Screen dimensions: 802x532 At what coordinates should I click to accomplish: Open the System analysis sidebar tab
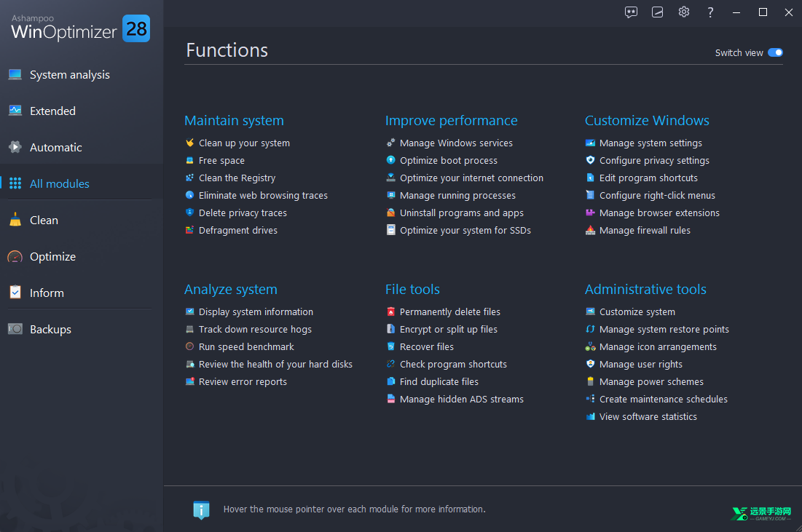tap(69, 75)
